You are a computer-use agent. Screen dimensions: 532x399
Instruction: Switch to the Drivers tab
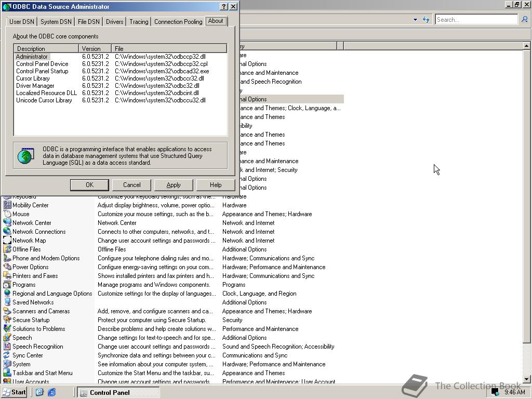coord(114,22)
